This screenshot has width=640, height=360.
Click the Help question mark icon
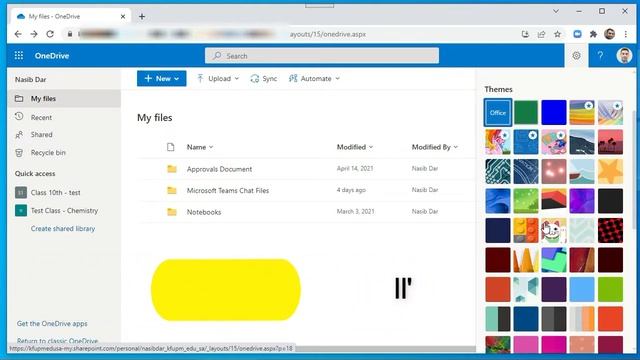[600, 56]
